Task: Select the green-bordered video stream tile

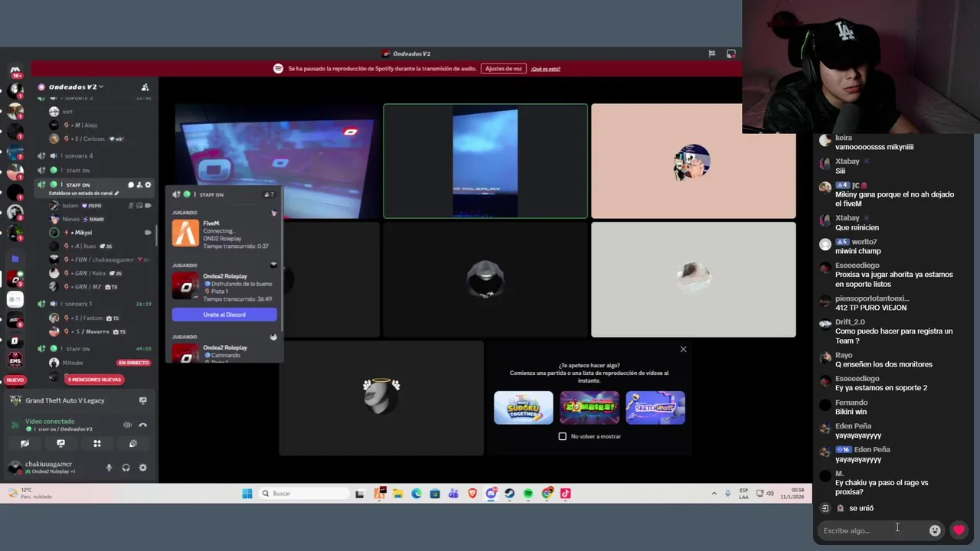Action: click(x=485, y=161)
